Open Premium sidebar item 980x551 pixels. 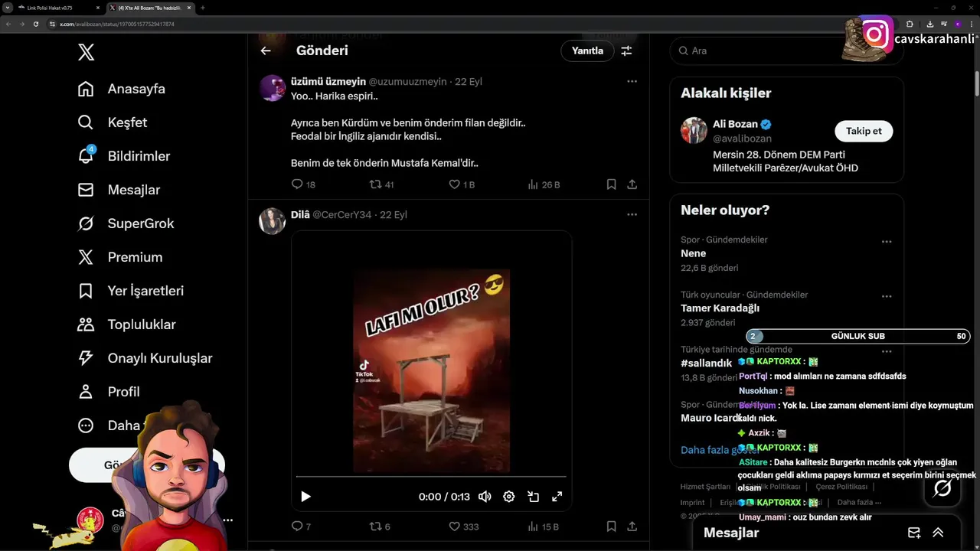[x=119, y=257]
